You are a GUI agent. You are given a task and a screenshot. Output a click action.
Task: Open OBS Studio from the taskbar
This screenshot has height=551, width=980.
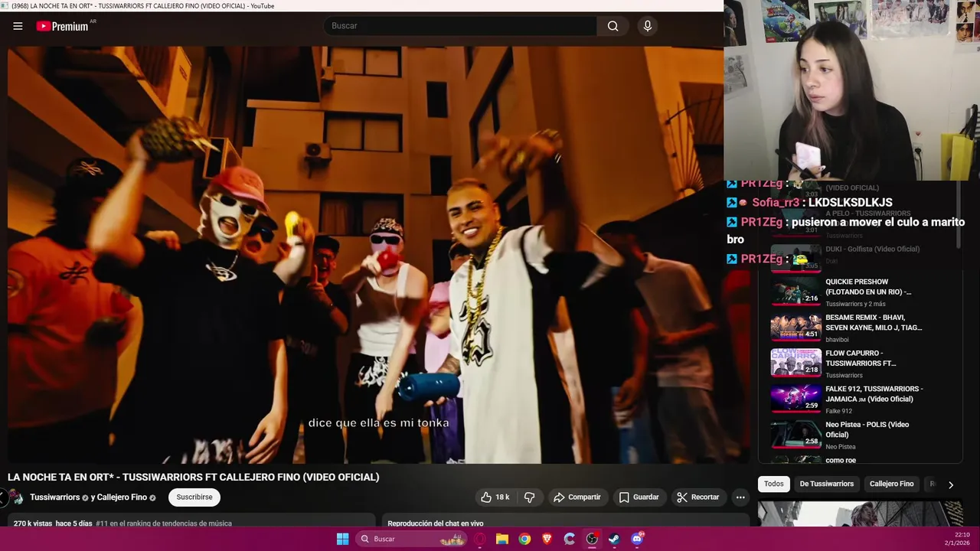click(x=592, y=539)
